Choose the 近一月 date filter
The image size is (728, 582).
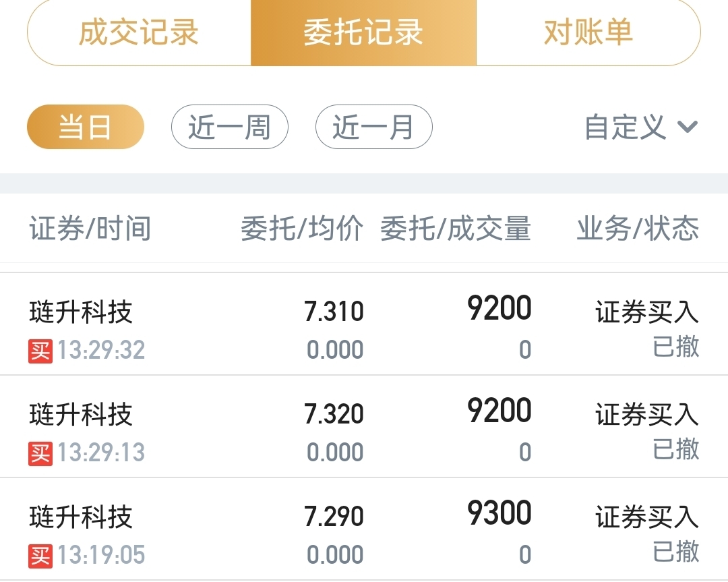pos(373,127)
